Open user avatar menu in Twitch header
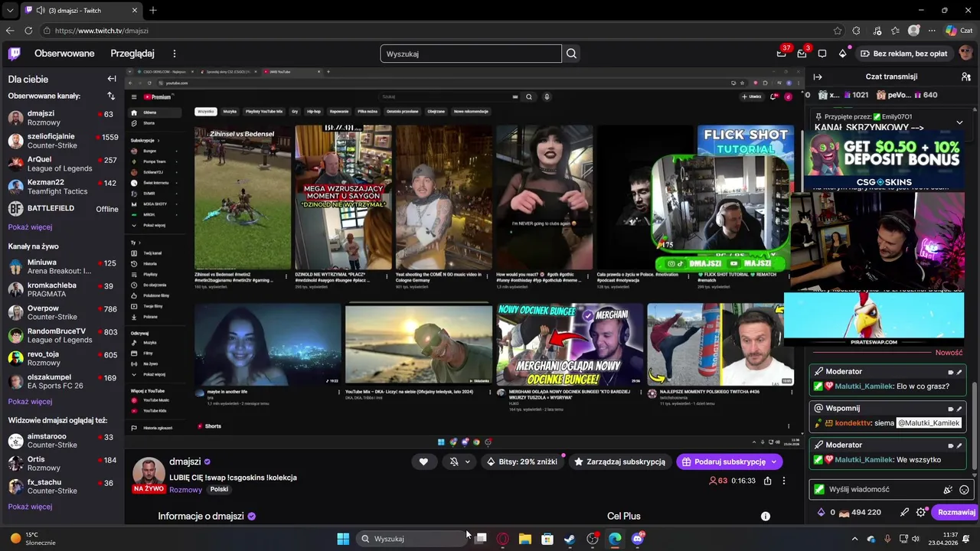The width and height of the screenshot is (980, 551). [965, 54]
